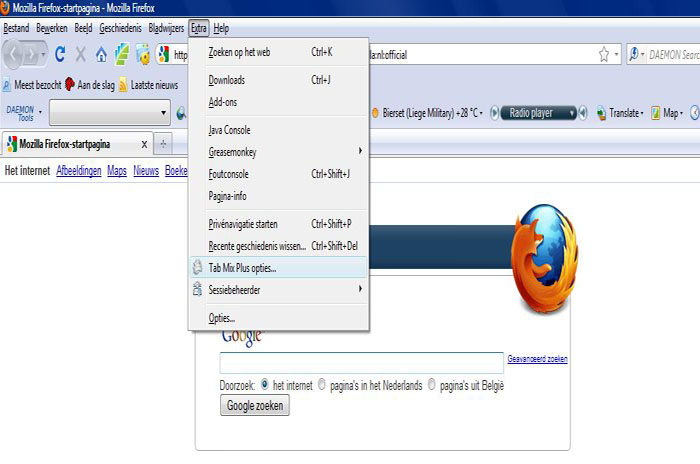
Task: Open the search engine selector dropdown
Action: coord(642,54)
